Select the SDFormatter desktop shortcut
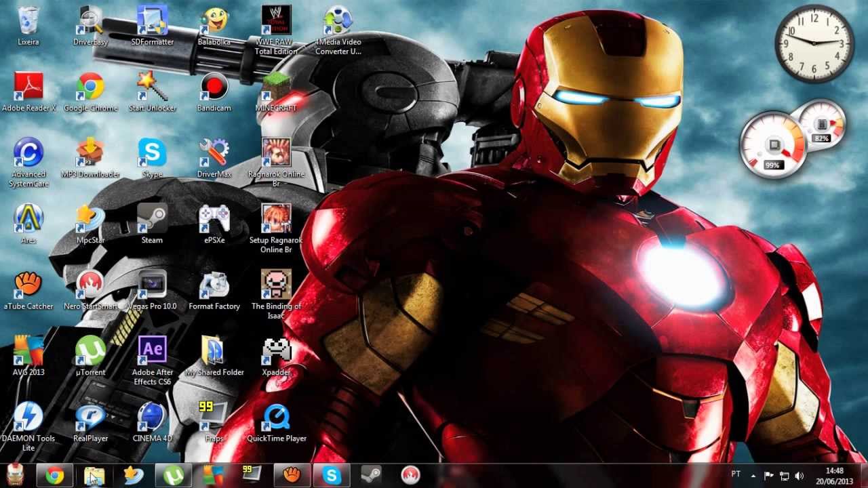 [x=153, y=26]
